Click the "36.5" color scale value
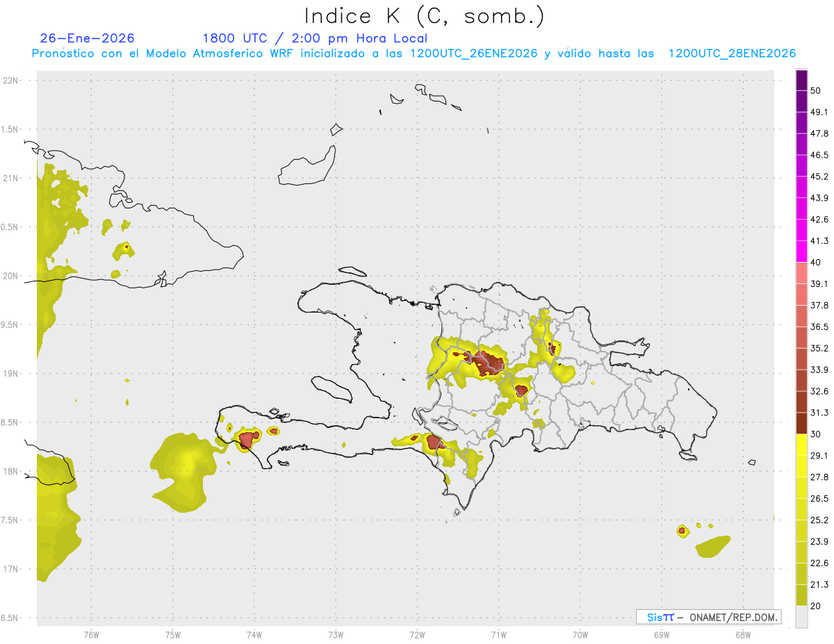Screen dimensions: 834x644 coord(819,327)
